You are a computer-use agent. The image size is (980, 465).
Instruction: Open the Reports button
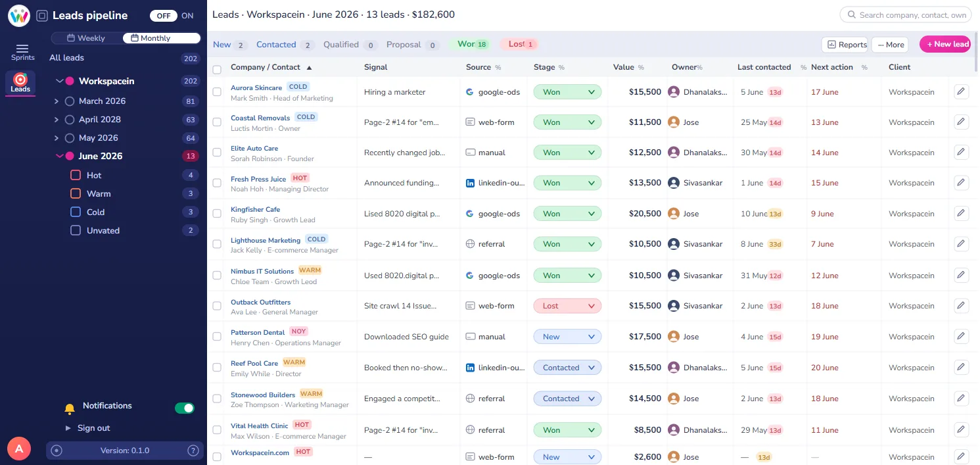tap(845, 45)
